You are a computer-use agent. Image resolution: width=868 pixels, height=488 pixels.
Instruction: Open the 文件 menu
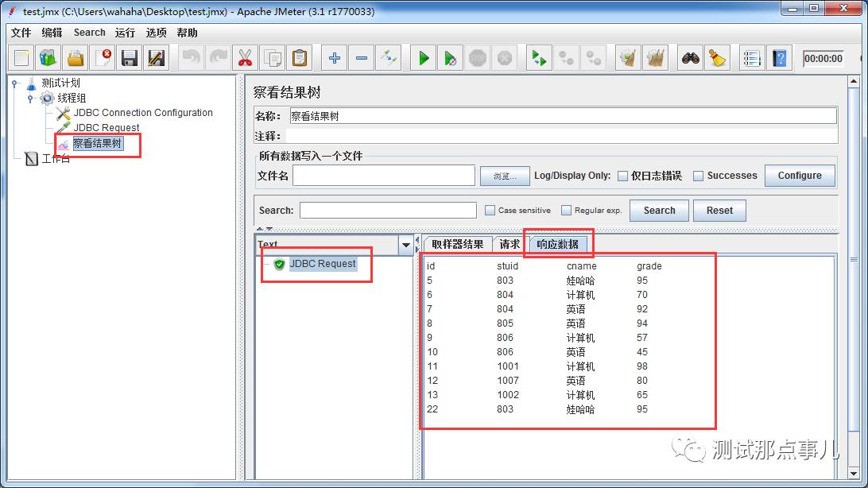(x=21, y=33)
